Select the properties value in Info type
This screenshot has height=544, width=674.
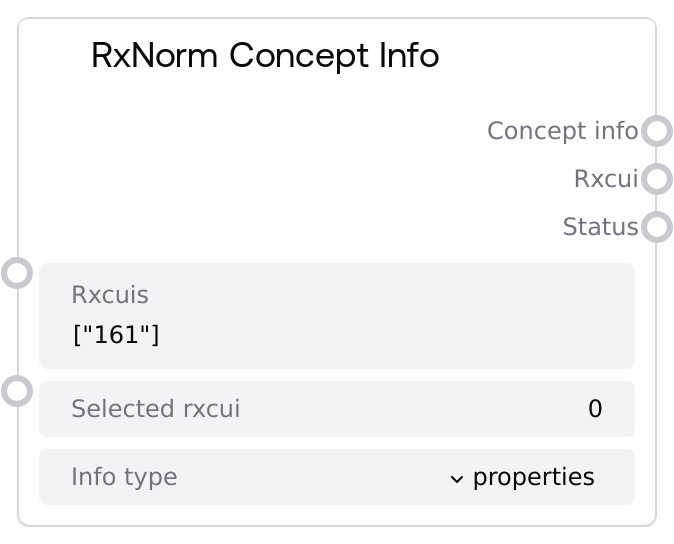pyautogui.click(x=533, y=478)
